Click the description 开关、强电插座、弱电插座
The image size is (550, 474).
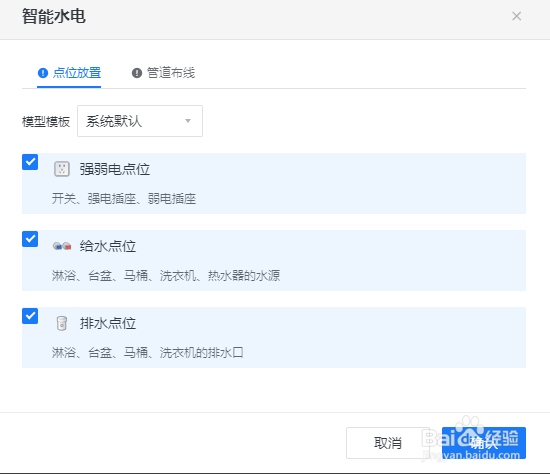pos(124,199)
